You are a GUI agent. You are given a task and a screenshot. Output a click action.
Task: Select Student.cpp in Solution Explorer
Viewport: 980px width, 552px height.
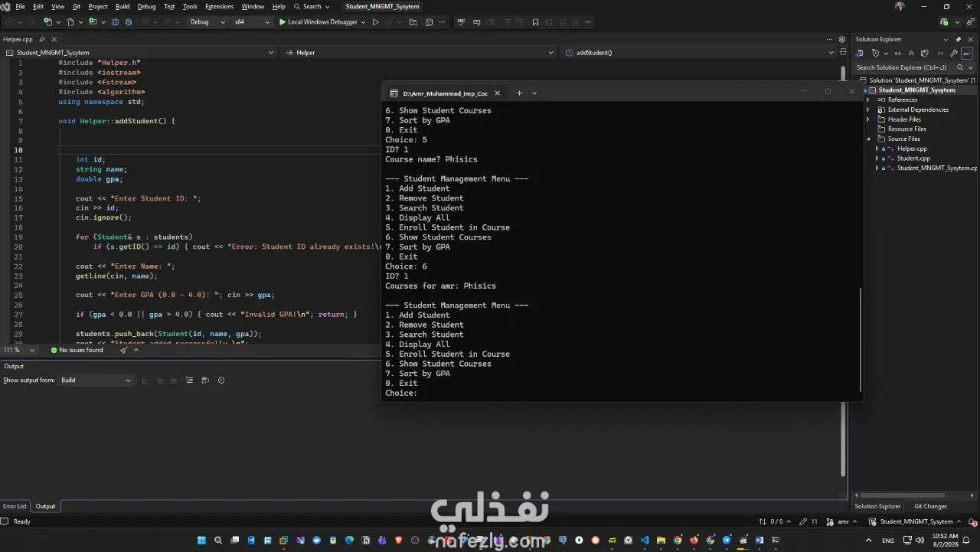[913, 158]
